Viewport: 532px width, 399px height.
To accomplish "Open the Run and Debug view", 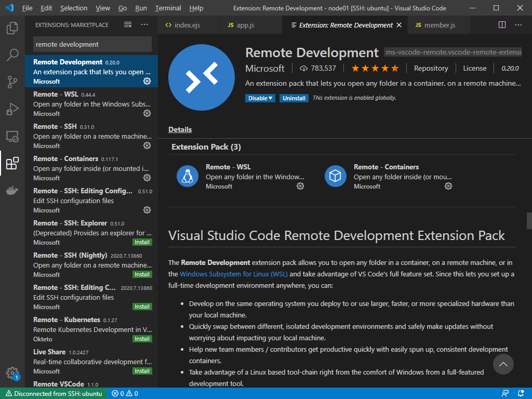I will point(12,109).
